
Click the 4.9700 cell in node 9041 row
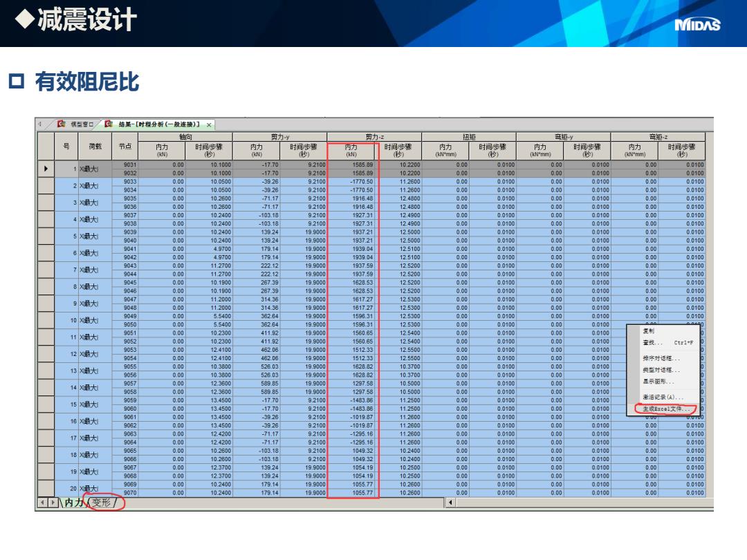pyautogui.click(x=209, y=249)
